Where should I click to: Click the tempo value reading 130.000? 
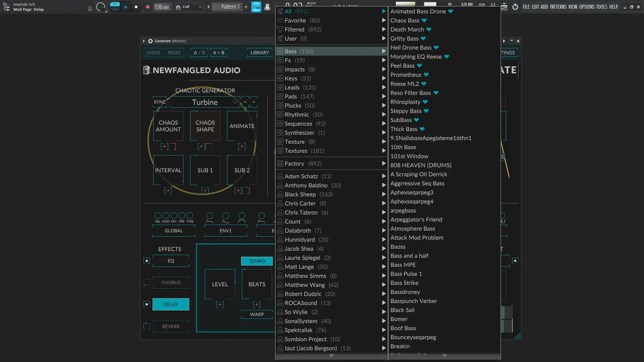point(162,7)
